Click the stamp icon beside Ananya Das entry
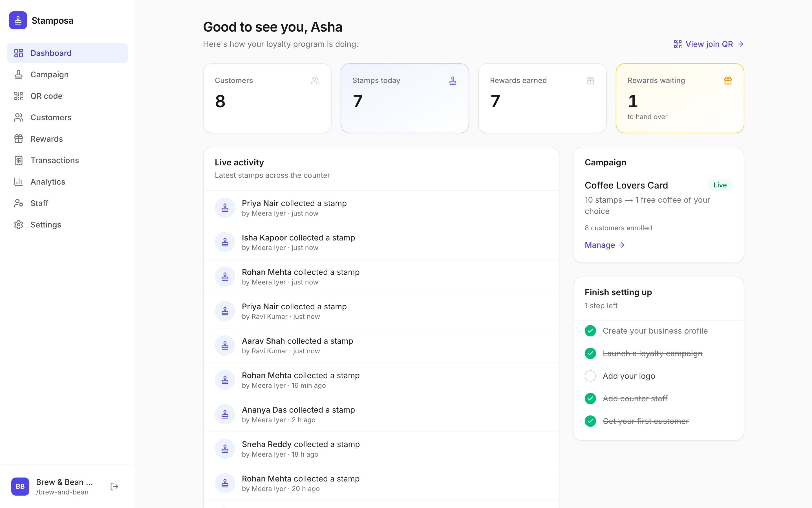This screenshot has height=508, width=812. (x=225, y=414)
